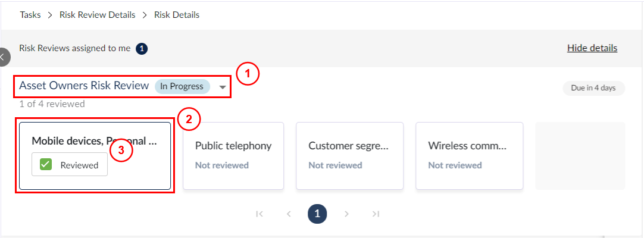Viewport: 644px width, 238px height.
Task: Select the Customer segre... risk card
Action: pos(349,156)
